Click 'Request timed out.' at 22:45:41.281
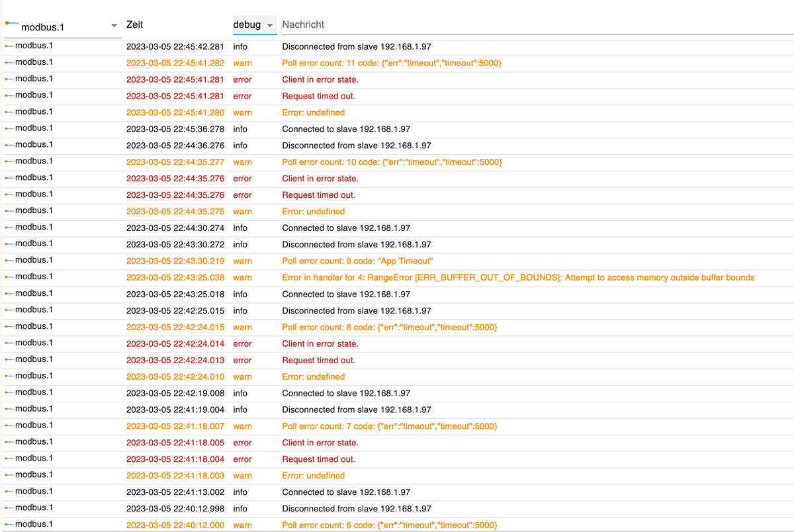The image size is (794, 532). 319,96
